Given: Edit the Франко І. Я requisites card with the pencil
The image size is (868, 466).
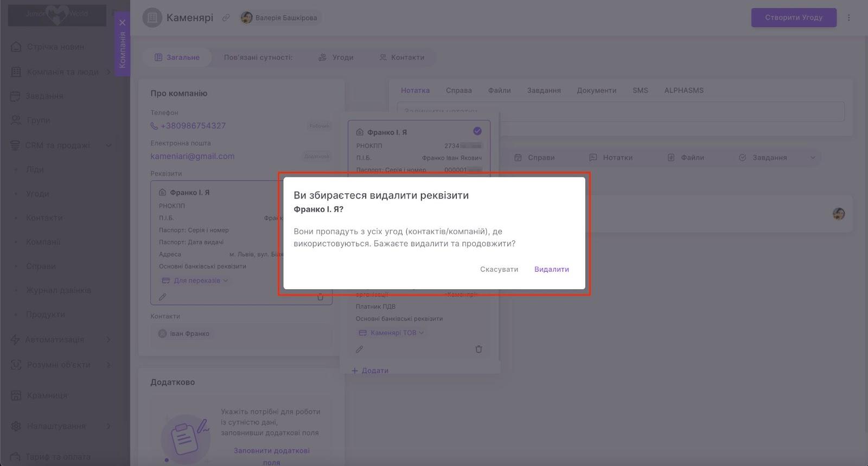Looking at the screenshot, I should click(x=162, y=297).
